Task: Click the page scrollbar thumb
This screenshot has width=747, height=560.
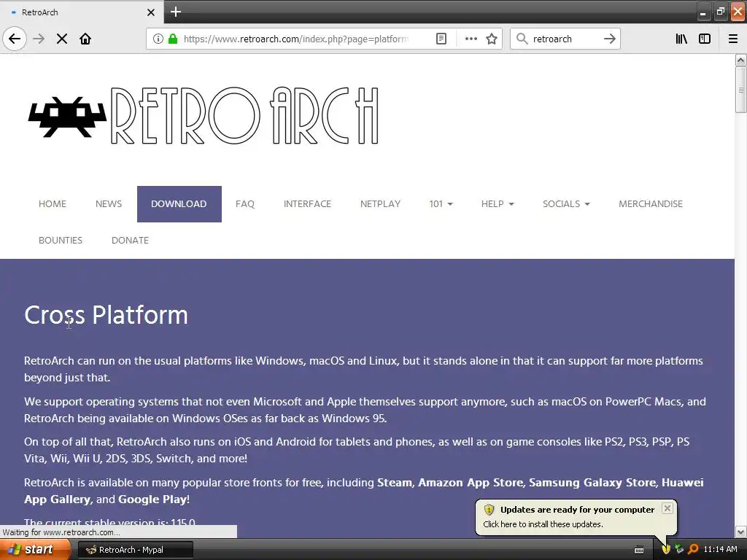Action: 740,90
